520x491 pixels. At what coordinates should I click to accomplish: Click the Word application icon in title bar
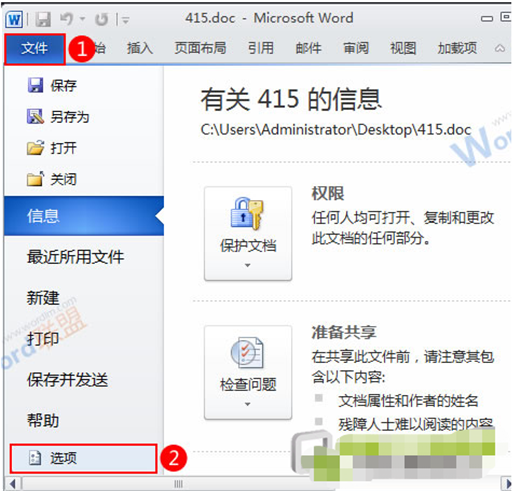pyautogui.click(x=14, y=19)
